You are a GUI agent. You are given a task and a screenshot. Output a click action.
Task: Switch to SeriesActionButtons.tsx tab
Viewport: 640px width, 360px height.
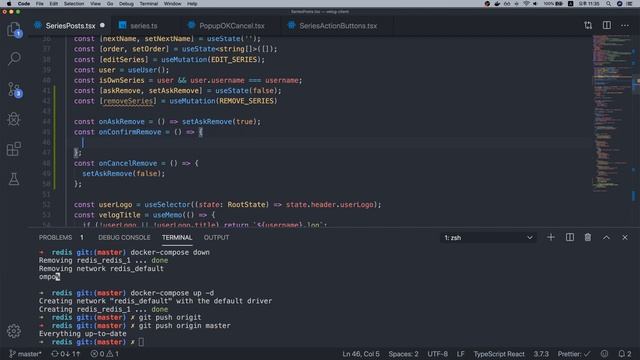coord(338,26)
